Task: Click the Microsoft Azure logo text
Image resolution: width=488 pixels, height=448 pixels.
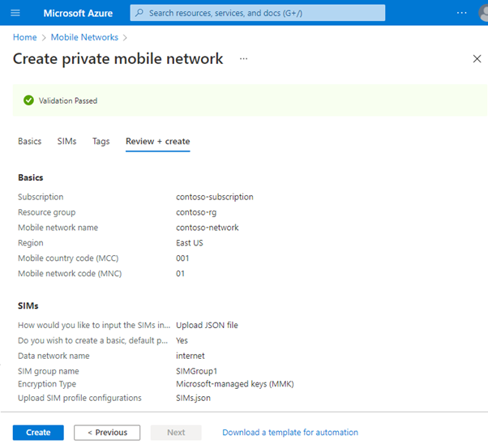Action: (78, 13)
